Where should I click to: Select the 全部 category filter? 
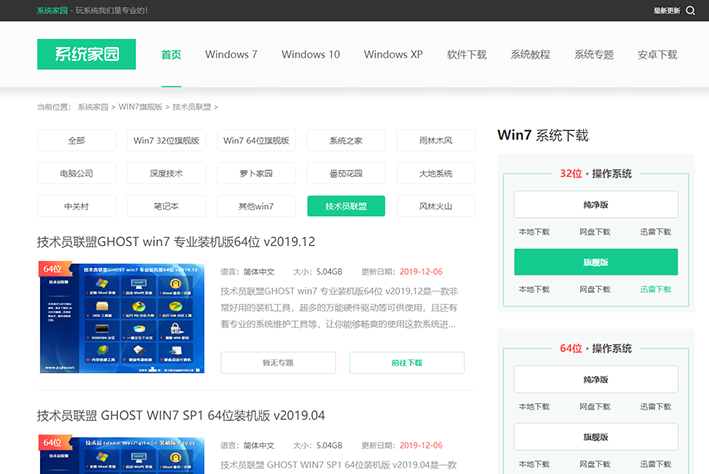coord(77,141)
